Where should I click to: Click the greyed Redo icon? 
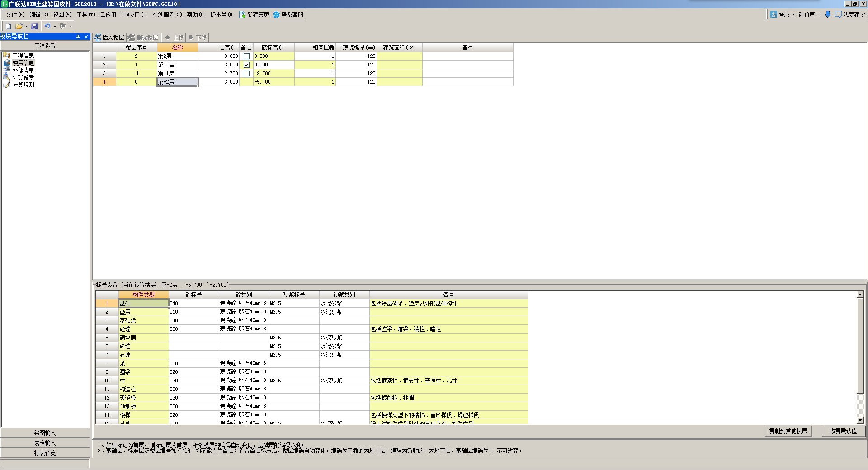click(x=62, y=26)
